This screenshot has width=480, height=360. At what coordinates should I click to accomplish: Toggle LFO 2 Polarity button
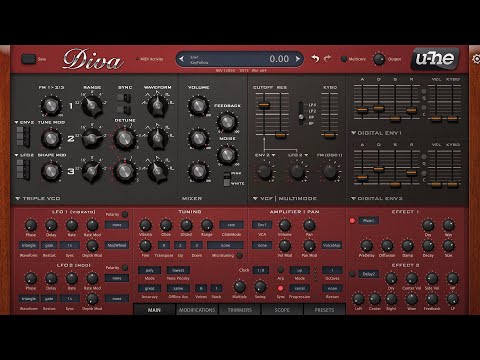click(125, 268)
